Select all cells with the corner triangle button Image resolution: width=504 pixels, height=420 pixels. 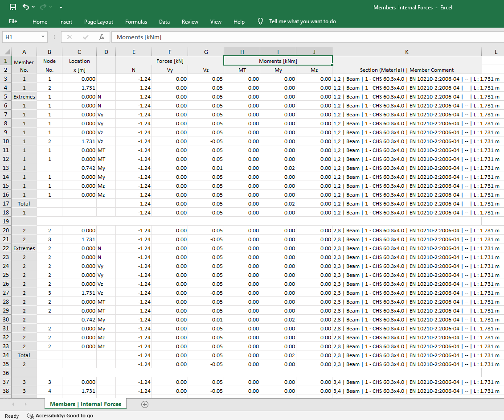pyautogui.click(x=8, y=52)
